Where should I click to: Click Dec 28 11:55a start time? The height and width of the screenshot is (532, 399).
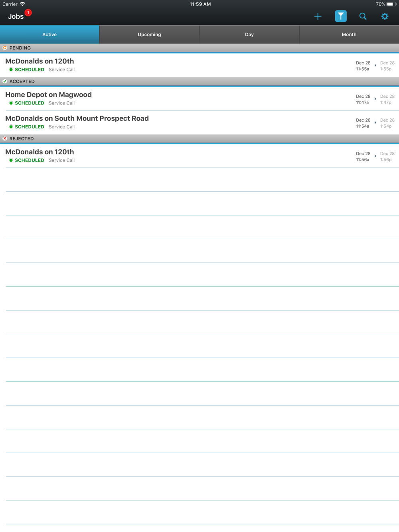[x=363, y=66]
